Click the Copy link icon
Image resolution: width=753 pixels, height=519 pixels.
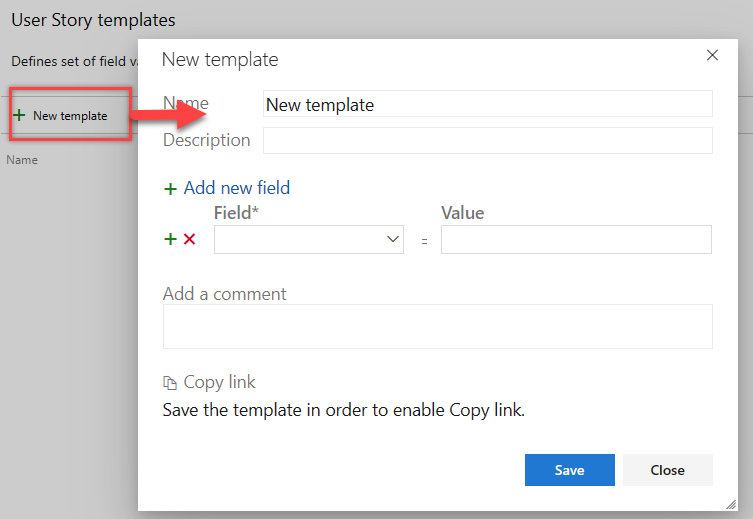(170, 383)
